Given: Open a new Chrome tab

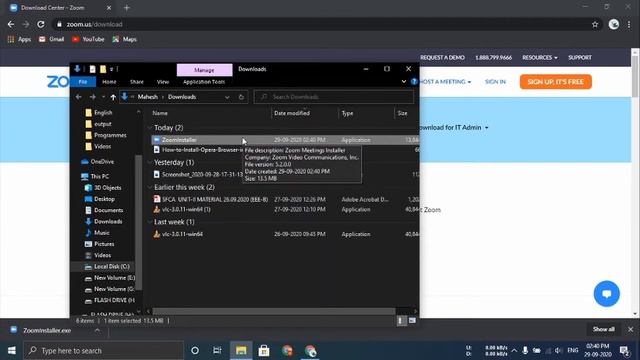Looking at the screenshot, I should coord(127,8).
